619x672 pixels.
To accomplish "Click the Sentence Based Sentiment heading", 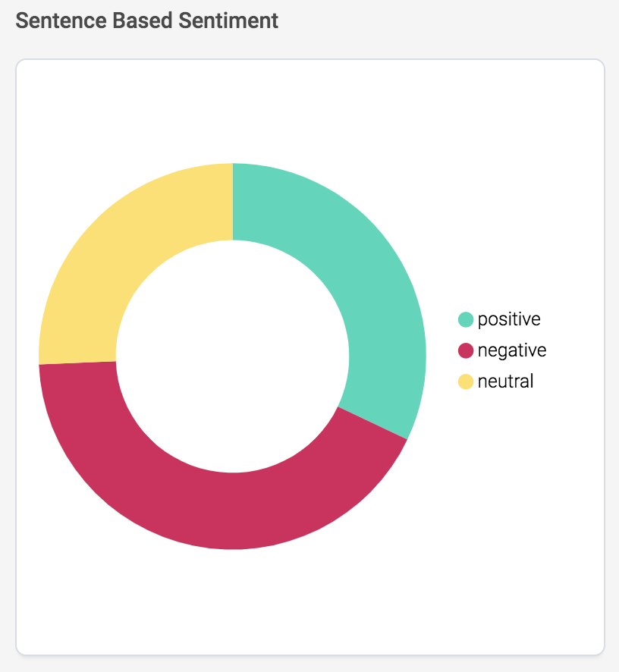I will click(147, 21).
